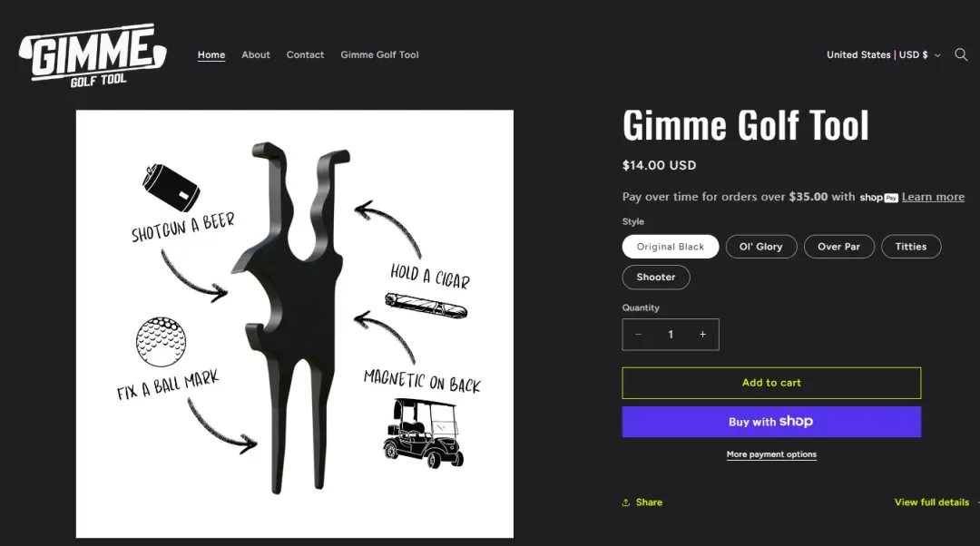980x546 pixels.
Task: Pick the Shooter style option
Action: tap(656, 278)
